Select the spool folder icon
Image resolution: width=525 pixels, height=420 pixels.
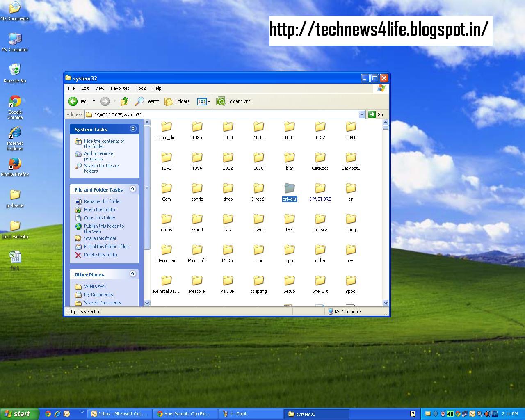(351, 281)
